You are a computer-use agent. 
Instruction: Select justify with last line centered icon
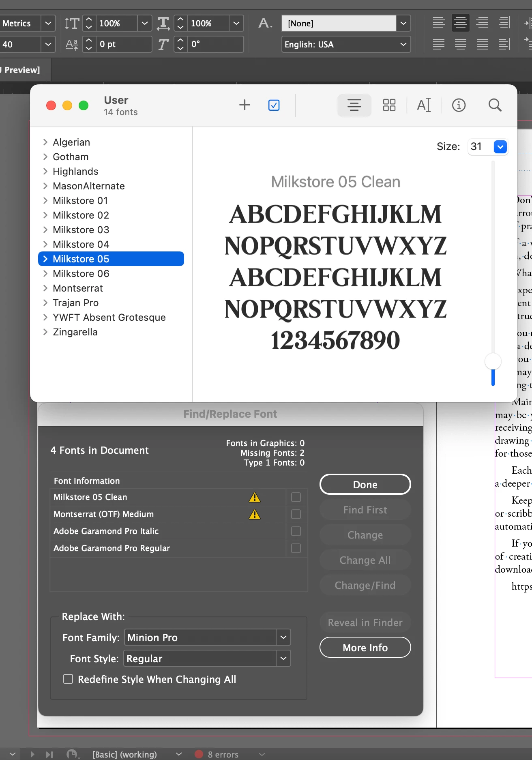click(461, 44)
